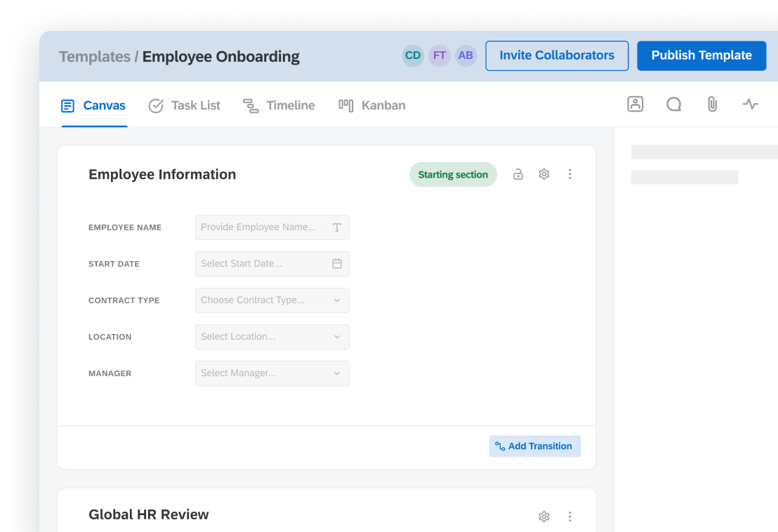Image resolution: width=778 pixels, height=532 pixels.
Task: Open Global HR Review more options menu
Action: 569,517
